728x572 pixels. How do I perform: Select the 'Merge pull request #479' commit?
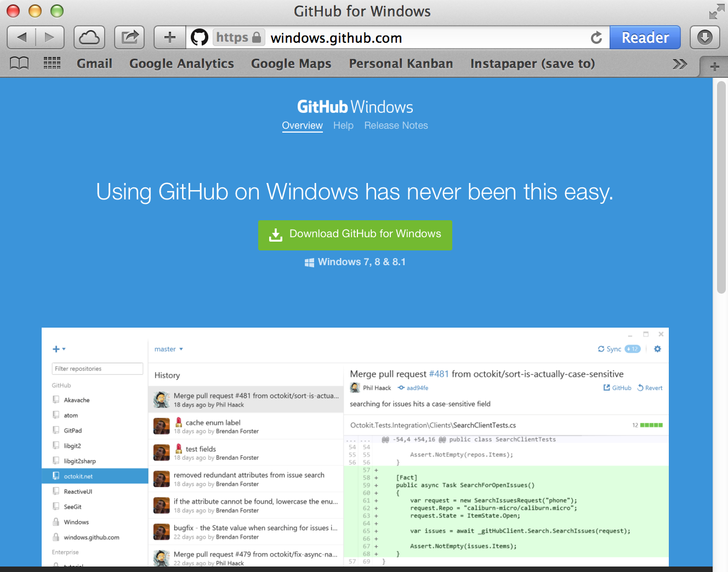[x=246, y=556]
